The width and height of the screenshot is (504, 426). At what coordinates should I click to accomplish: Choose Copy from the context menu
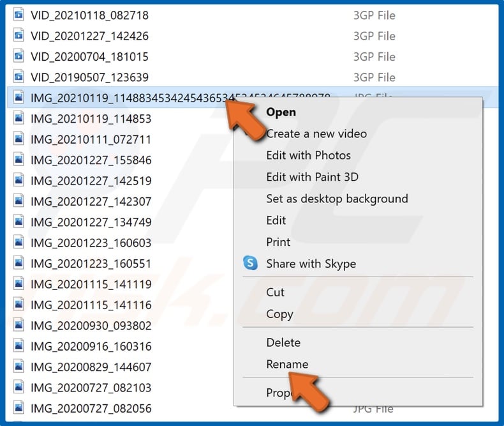point(279,314)
